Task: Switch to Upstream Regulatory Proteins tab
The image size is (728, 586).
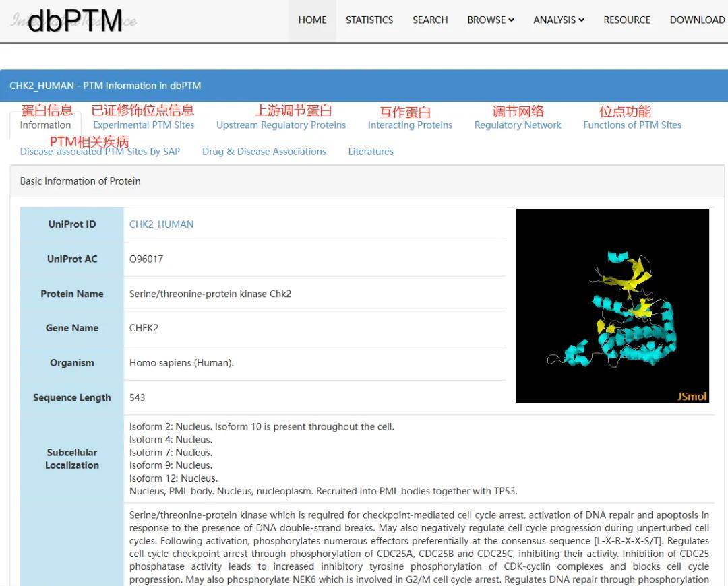Action: pos(281,125)
